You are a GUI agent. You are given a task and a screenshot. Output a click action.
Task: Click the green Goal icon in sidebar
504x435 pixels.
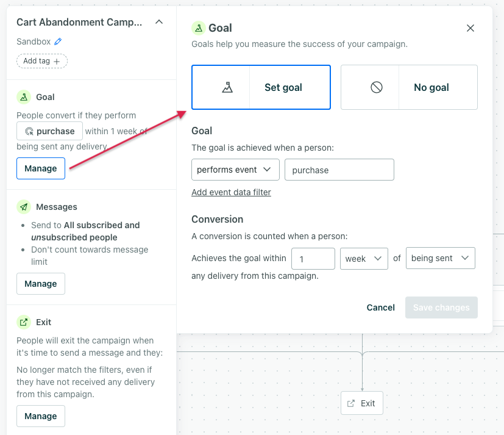pyautogui.click(x=24, y=97)
